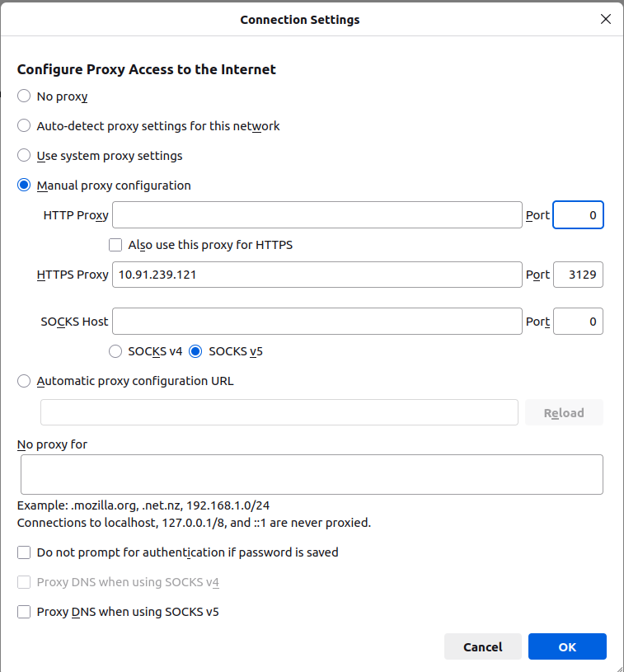Select Use system proxy settings
Image resolution: width=624 pixels, height=672 pixels.
click(24, 156)
